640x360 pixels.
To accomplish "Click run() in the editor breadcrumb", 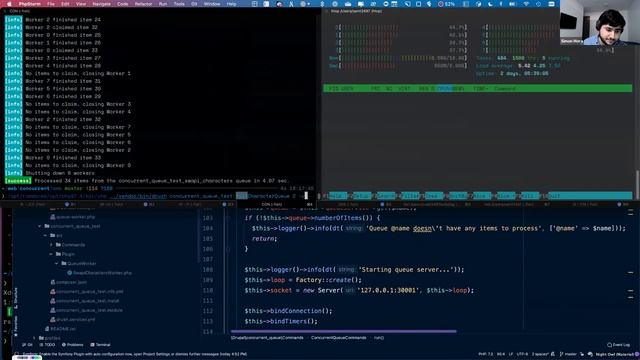I will [x=379, y=338].
